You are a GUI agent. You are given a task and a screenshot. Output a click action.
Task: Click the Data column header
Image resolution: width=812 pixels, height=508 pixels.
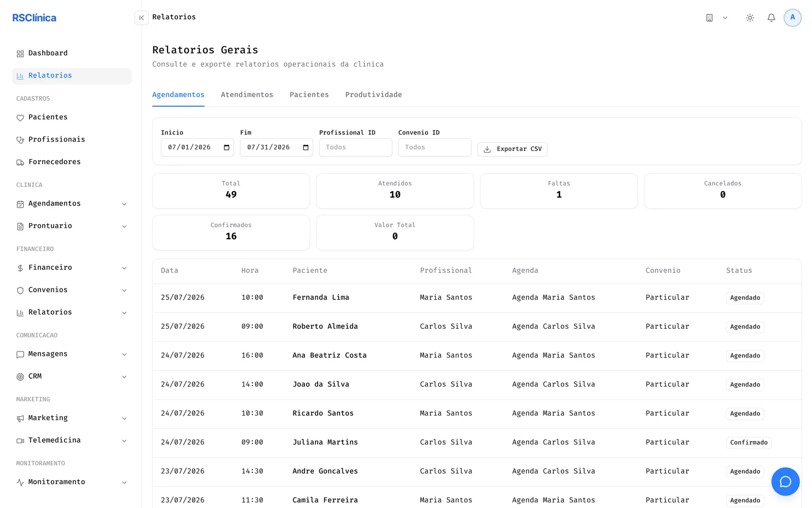tap(170, 271)
